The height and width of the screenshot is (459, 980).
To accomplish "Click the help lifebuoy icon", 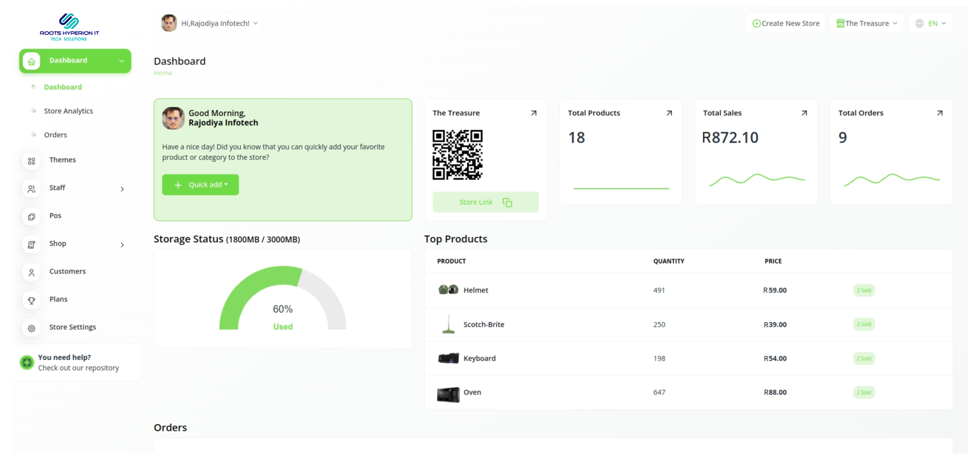I will [27, 363].
